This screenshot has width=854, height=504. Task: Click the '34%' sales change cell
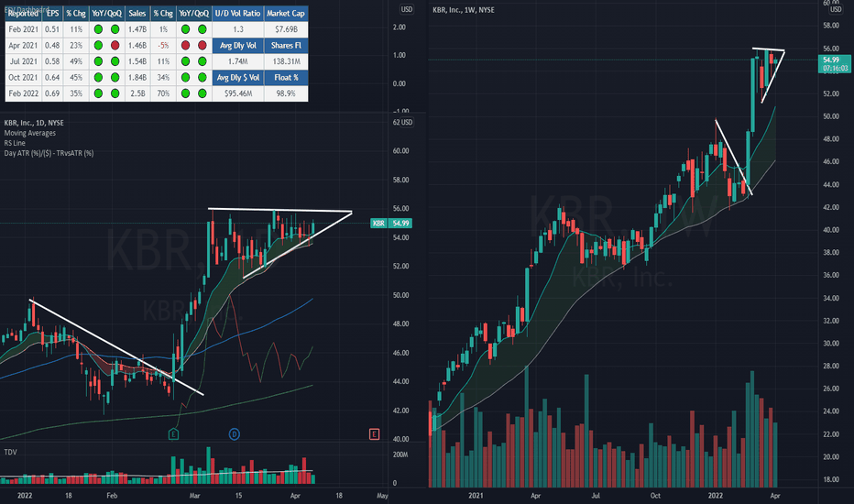163,78
